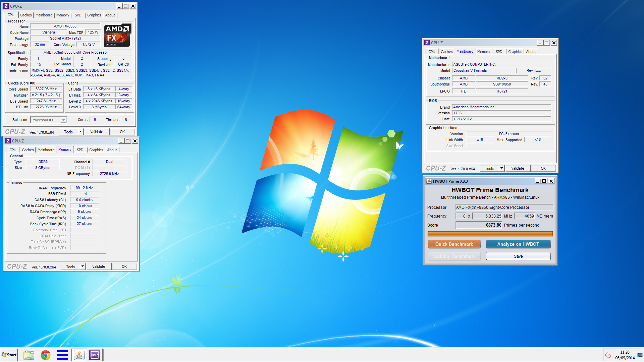Click Validate in the Mainboard CPU-Z window
Viewport: 644px width, 362px height.
(518, 168)
